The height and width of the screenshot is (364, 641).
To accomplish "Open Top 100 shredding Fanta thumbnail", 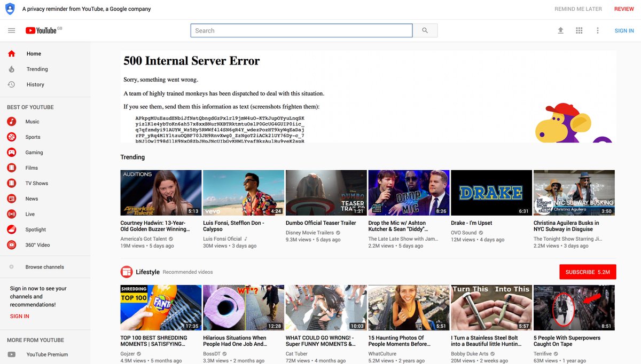I will click(161, 307).
